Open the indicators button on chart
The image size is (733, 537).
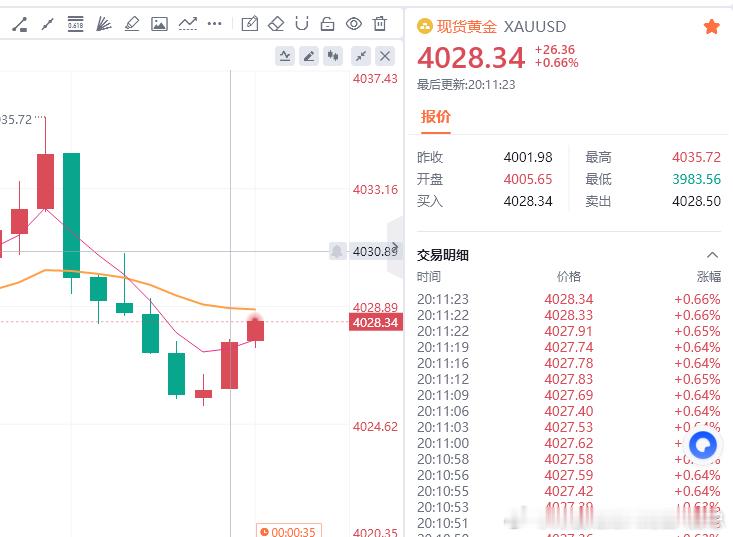[285, 56]
